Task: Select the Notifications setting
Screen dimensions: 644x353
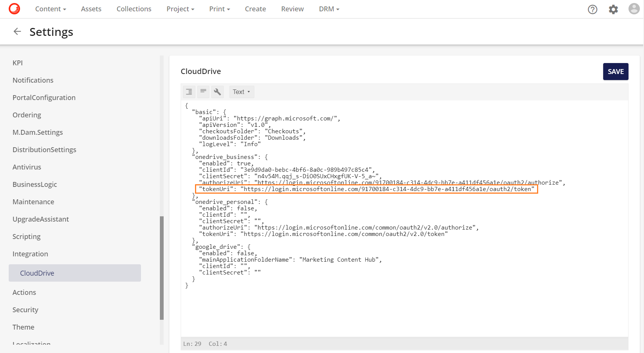Action: click(x=33, y=80)
